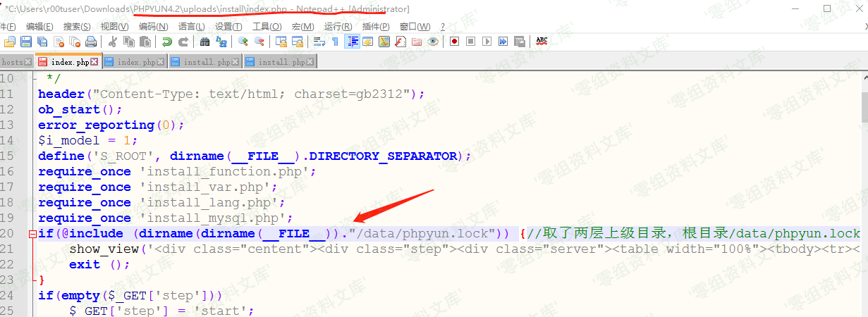Image resolution: width=868 pixels, height=317 pixels.
Task: Toggle word wrap toolbar button
Action: click(x=319, y=42)
